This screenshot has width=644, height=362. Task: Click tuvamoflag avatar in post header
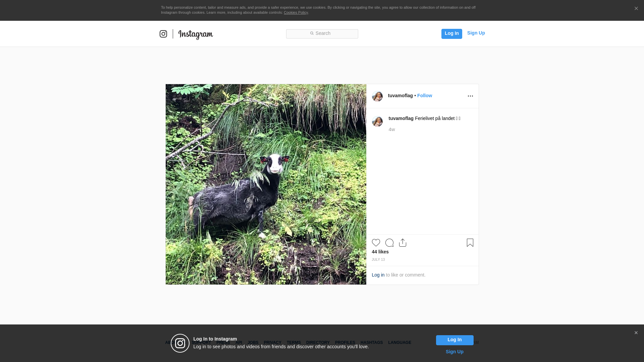pyautogui.click(x=377, y=96)
